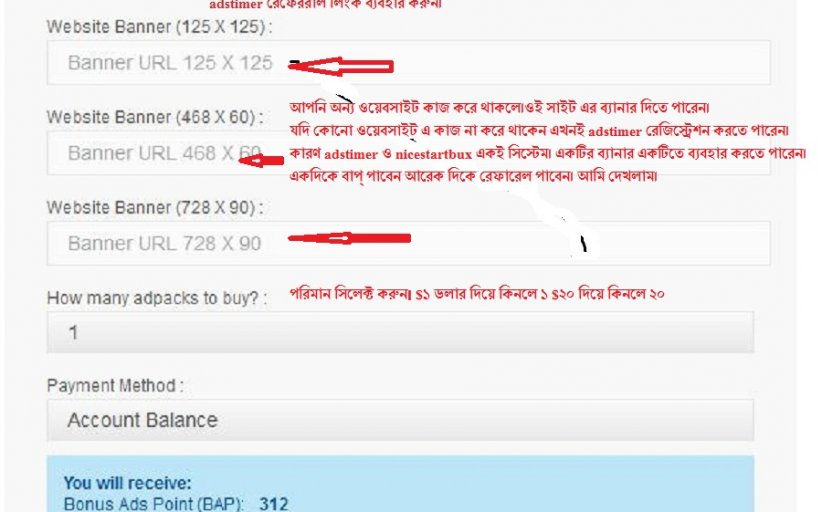The width and height of the screenshot is (822, 512).
Task: Focus the Banner URL 728 X 90 field
Action: pyautogui.click(x=408, y=243)
